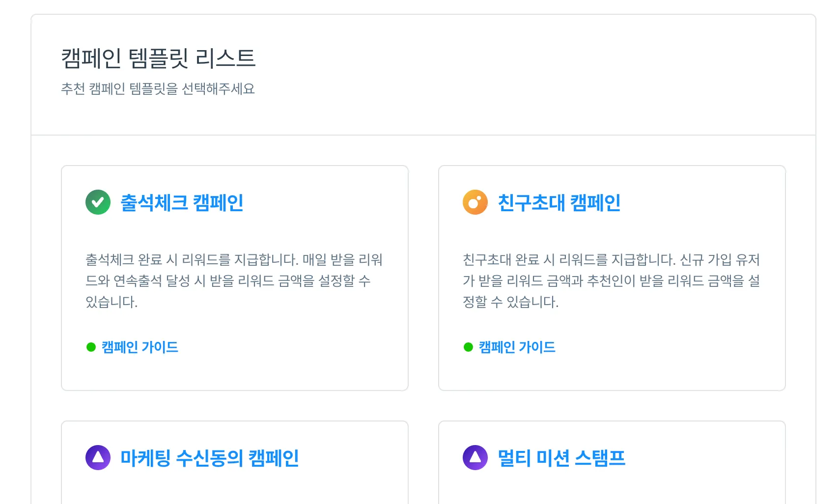
Task: Click green dot in the 친구초대 card
Action: coord(468,347)
